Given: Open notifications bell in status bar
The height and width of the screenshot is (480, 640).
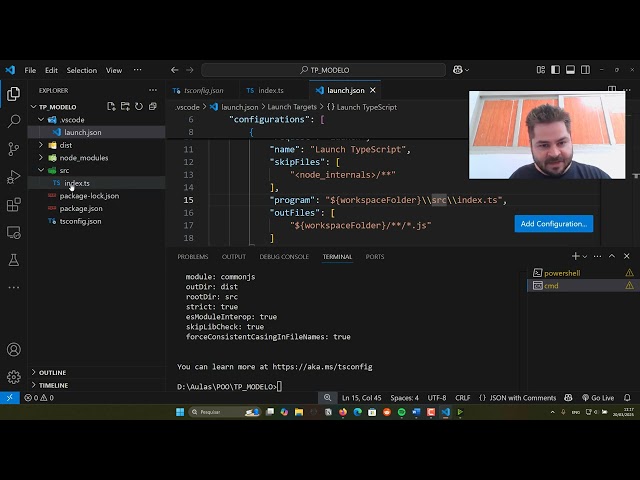Looking at the screenshot, I should (x=627, y=398).
